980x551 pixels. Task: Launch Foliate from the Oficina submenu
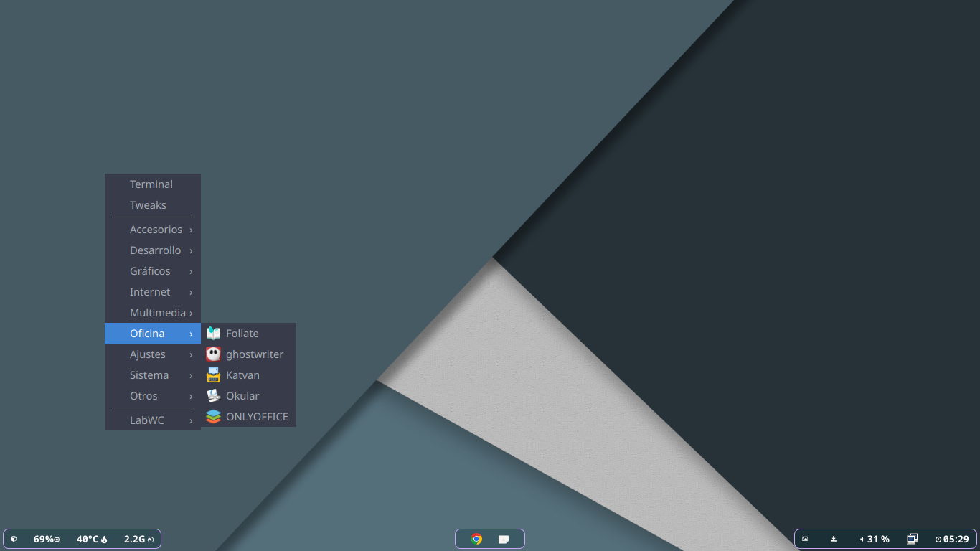tap(248, 333)
